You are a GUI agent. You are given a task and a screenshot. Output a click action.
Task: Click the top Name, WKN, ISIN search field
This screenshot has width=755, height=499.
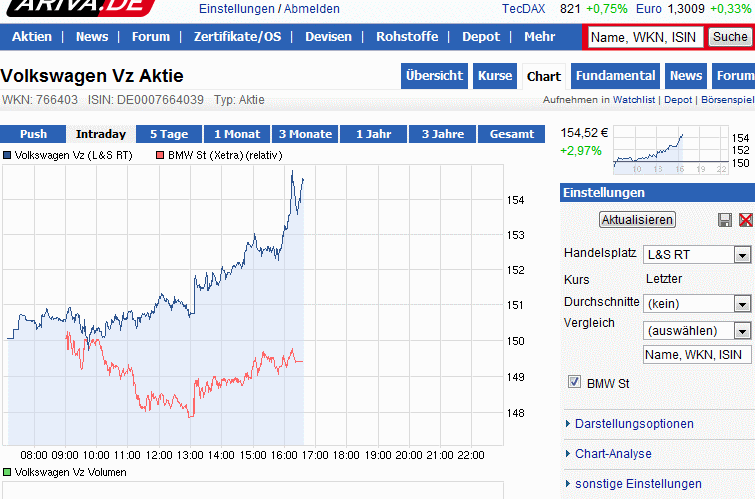[x=645, y=37]
